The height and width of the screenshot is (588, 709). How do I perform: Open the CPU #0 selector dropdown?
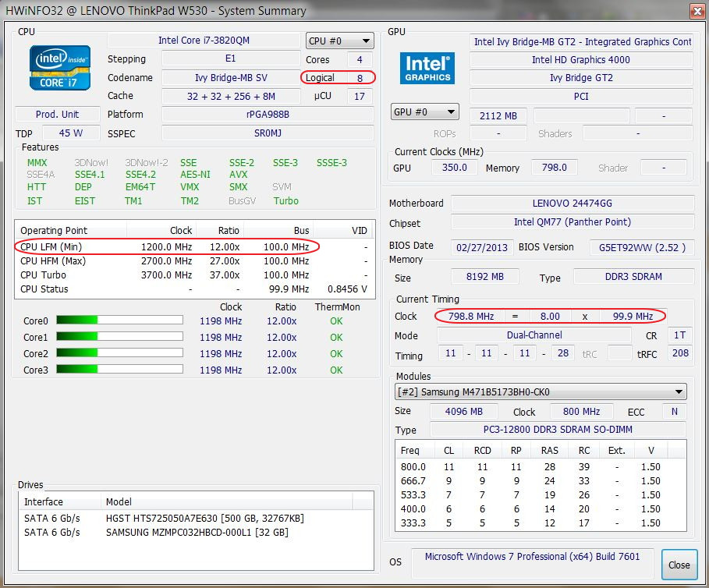(339, 41)
